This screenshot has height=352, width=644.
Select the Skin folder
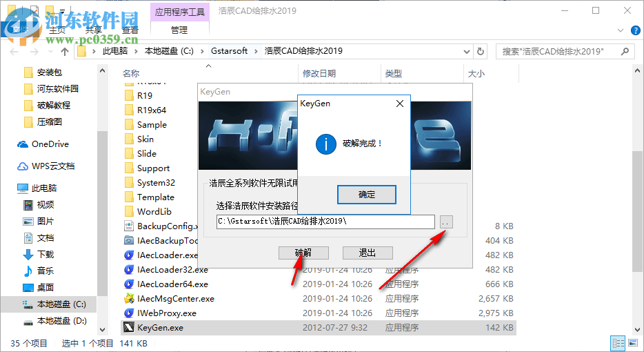pyautogui.click(x=145, y=139)
